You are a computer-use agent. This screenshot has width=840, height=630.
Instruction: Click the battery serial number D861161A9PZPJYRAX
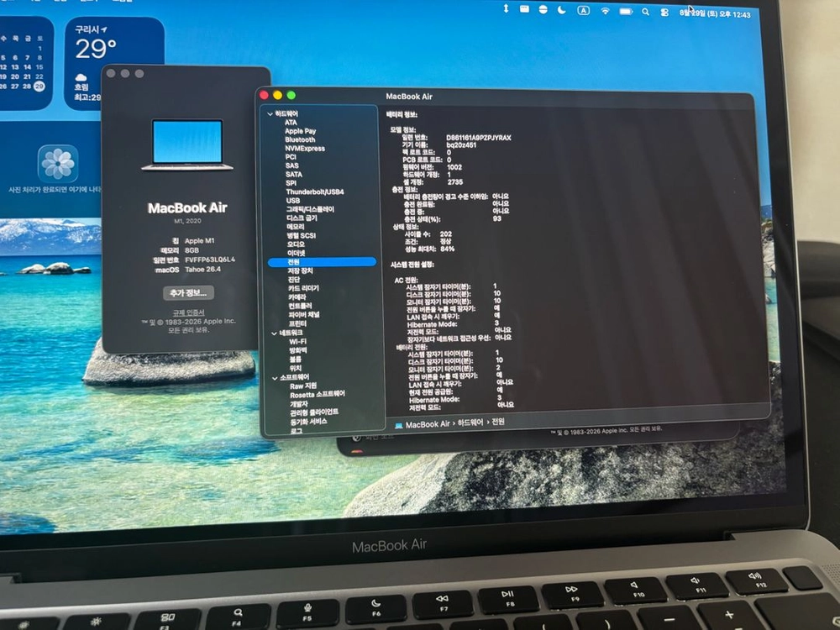pyautogui.click(x=479, y=138)
